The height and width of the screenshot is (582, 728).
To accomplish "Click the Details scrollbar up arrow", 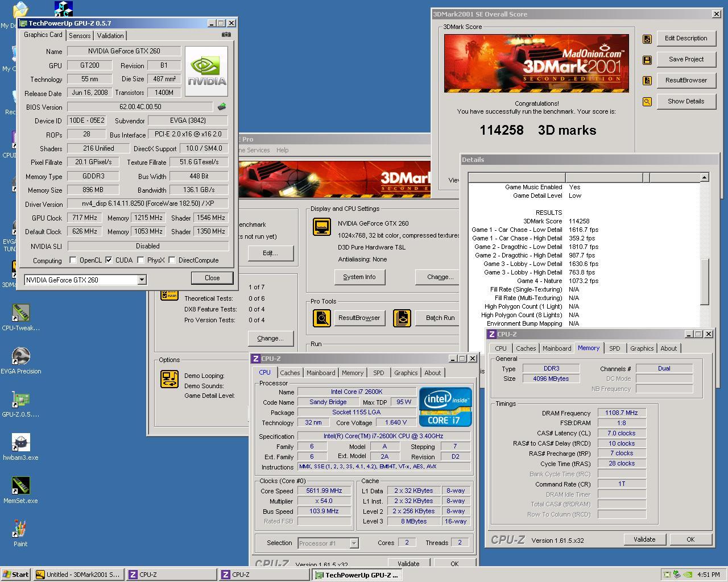I will point(704,177).
